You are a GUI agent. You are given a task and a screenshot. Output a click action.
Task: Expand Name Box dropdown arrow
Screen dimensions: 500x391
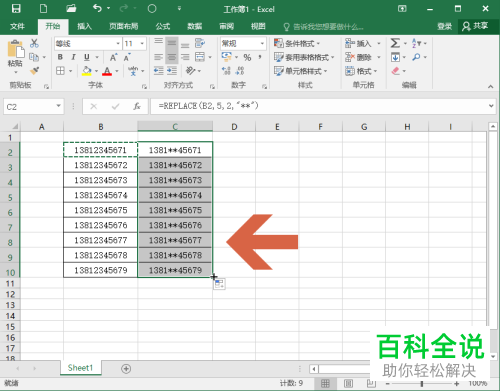[x=58, y=106]
